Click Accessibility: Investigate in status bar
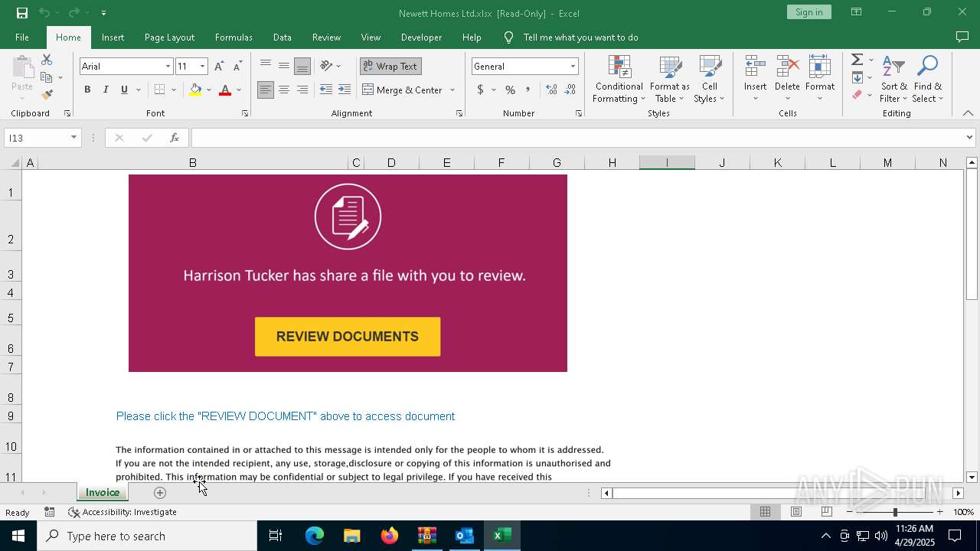The image size is (980, 551). (x=122, y=512)
